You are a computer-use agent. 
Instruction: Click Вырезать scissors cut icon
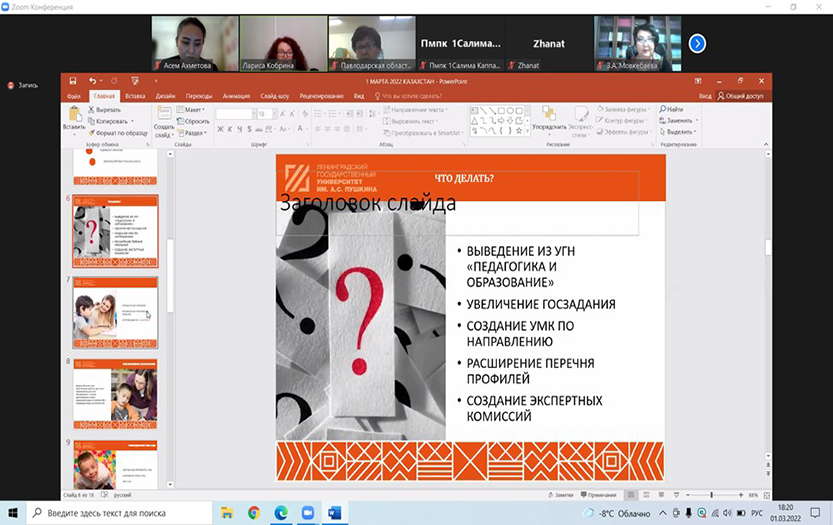(93, 110)
